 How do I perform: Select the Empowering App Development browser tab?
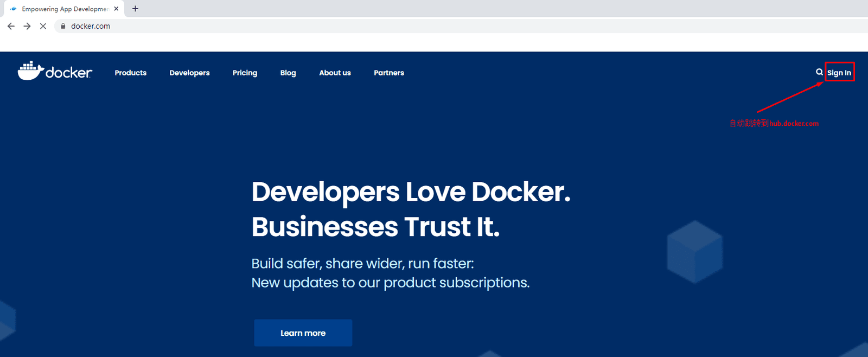64,9
